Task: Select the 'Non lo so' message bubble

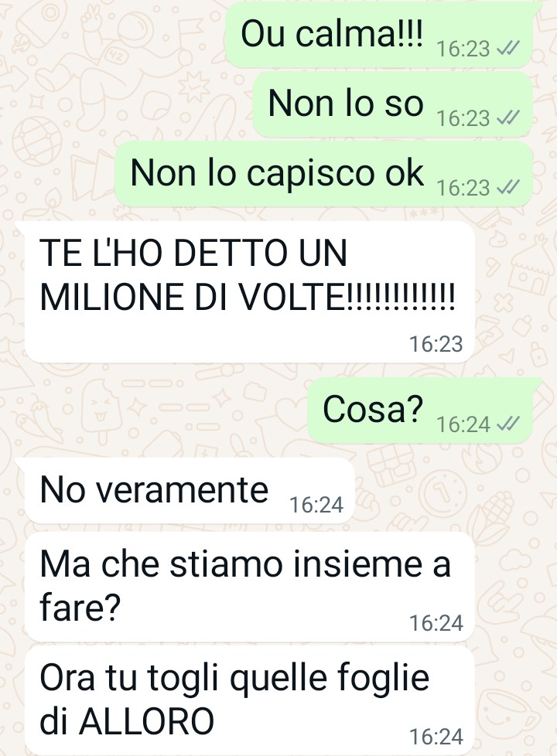Action: click(393, 104)
